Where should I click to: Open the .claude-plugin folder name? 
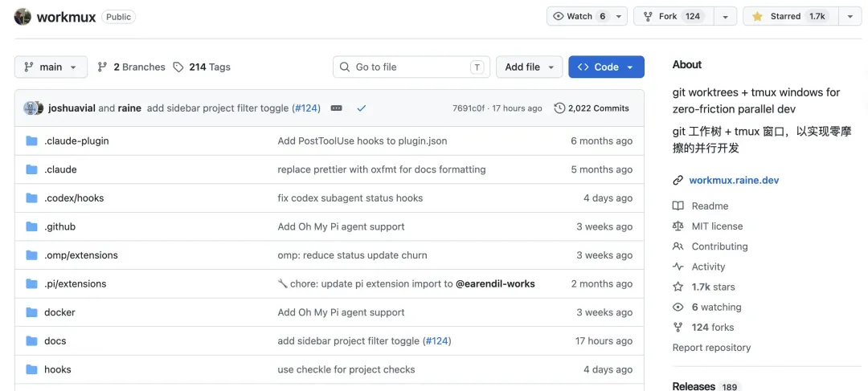(76, 141)
